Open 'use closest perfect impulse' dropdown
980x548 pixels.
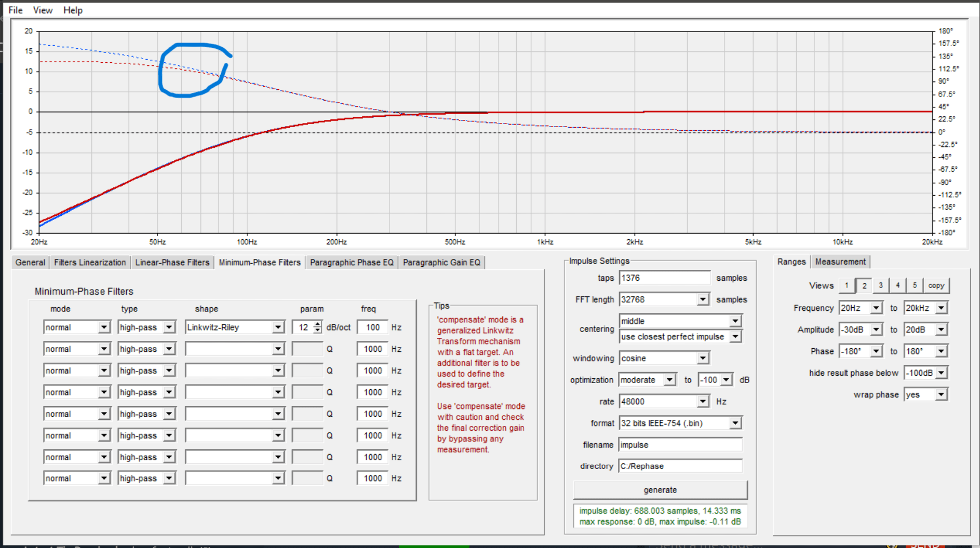click(x=735, y=337)
